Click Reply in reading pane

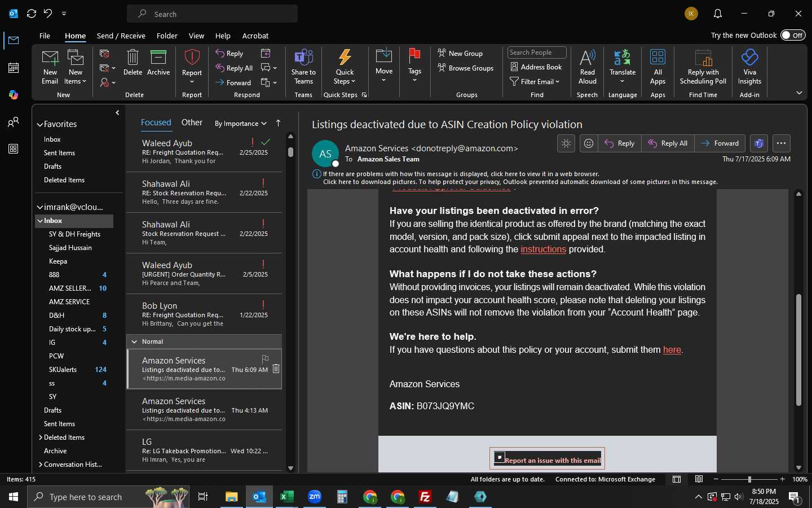pyautogui.click(x=620, y=143)
